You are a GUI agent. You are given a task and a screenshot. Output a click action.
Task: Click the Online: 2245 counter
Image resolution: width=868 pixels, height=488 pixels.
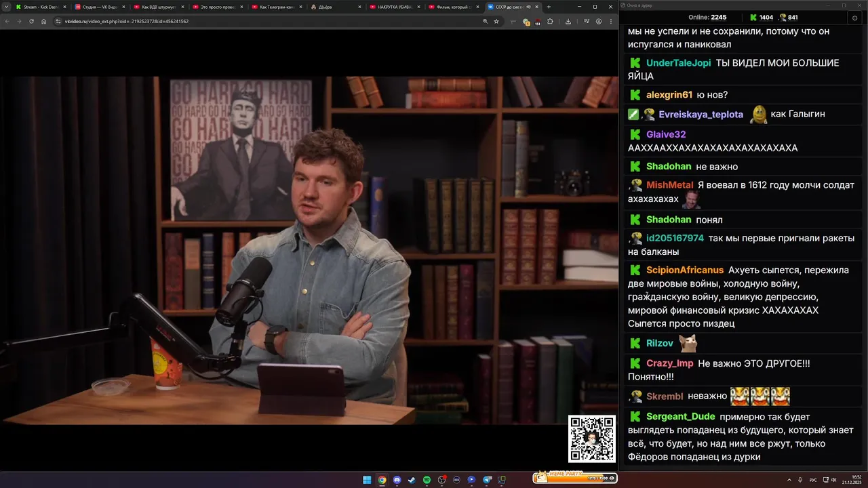click(x=707, y=18)
